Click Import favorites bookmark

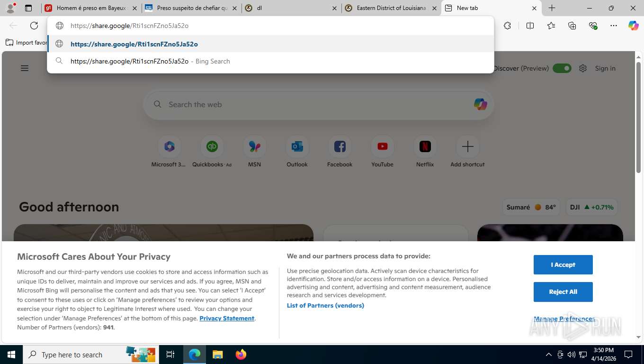(27, 43)
